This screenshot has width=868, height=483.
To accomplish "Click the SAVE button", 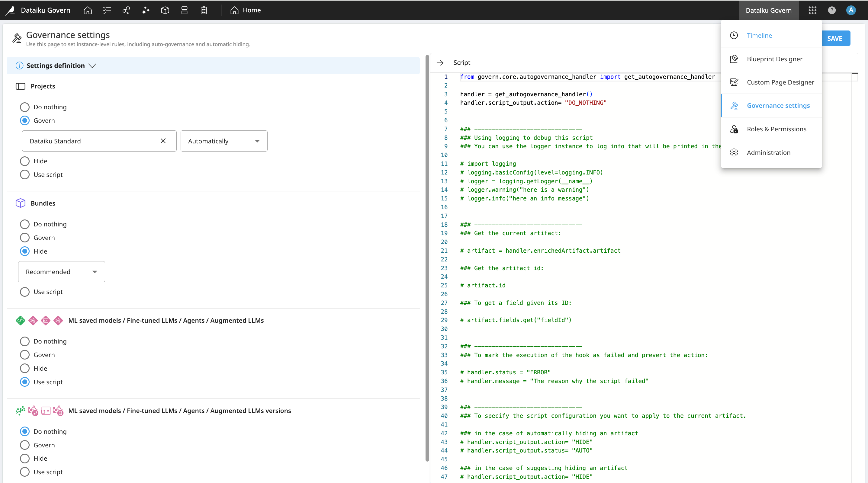I will [x=836, y=38].
